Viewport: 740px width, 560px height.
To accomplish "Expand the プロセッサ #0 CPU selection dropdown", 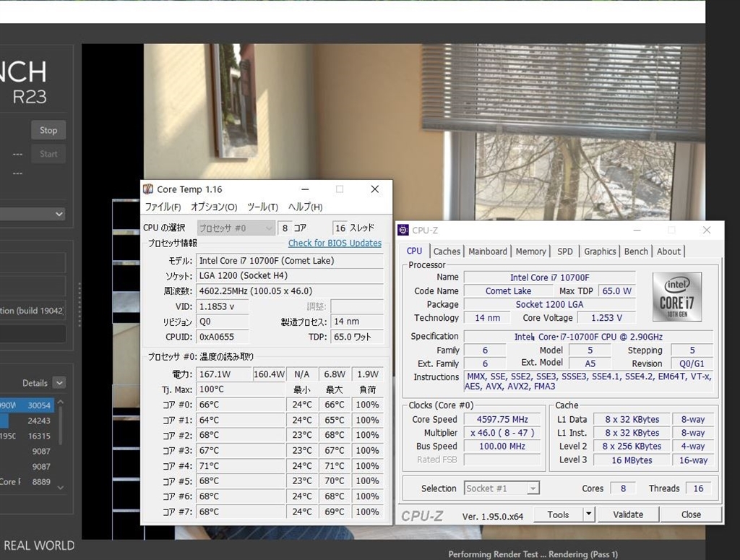I will click(x=236, y=228).
